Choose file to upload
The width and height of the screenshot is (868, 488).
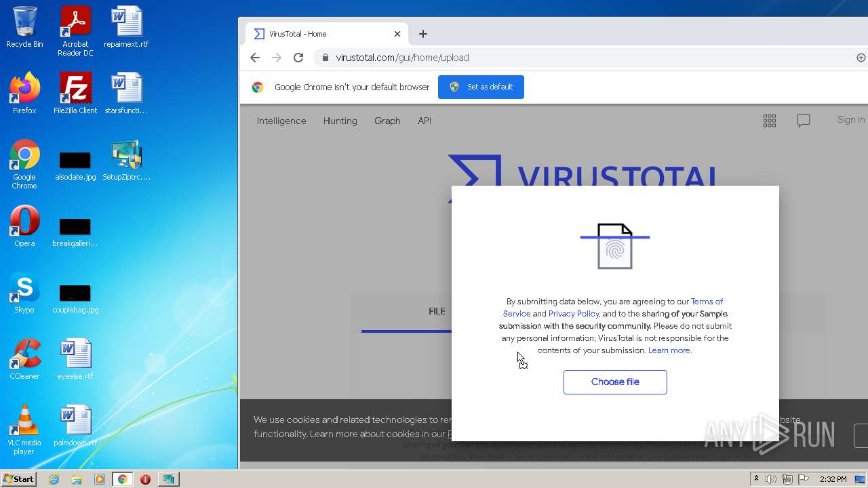point(615,382)
